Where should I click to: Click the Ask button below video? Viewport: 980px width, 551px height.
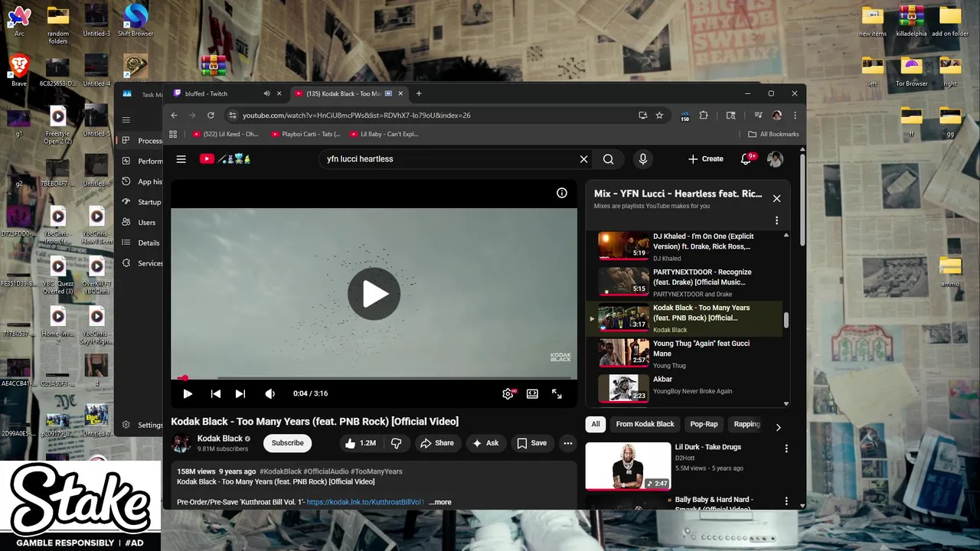click(485, 443)
